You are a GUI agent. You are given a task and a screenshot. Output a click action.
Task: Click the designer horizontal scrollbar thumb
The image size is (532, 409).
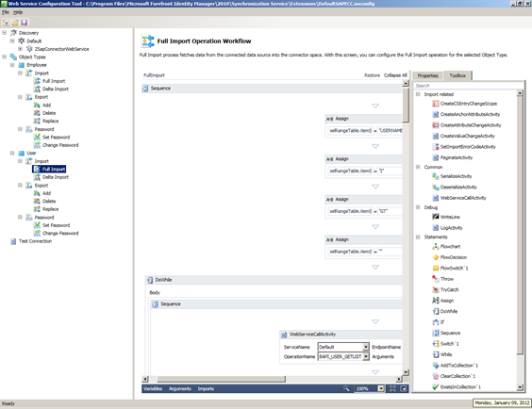click(221, 379)
